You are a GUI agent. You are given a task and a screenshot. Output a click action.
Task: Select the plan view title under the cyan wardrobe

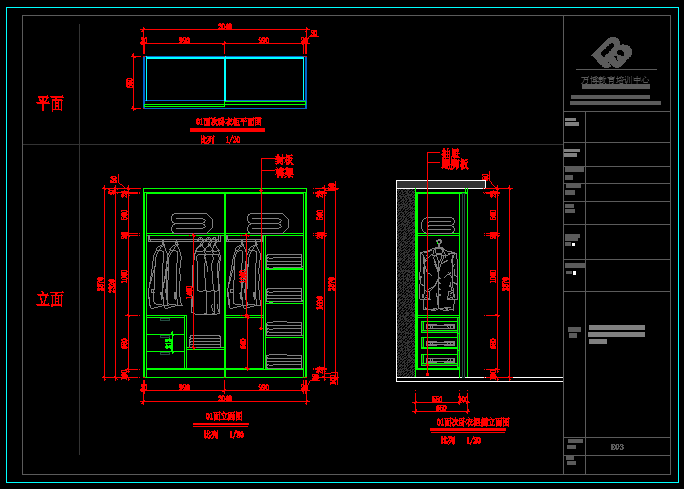coord(228,122)
